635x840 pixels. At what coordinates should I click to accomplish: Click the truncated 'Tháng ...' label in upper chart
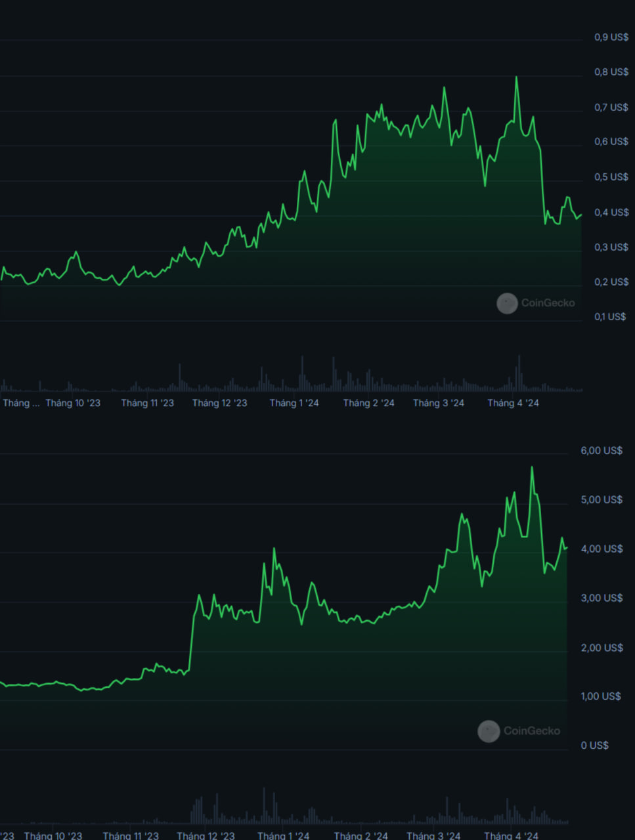21,403
